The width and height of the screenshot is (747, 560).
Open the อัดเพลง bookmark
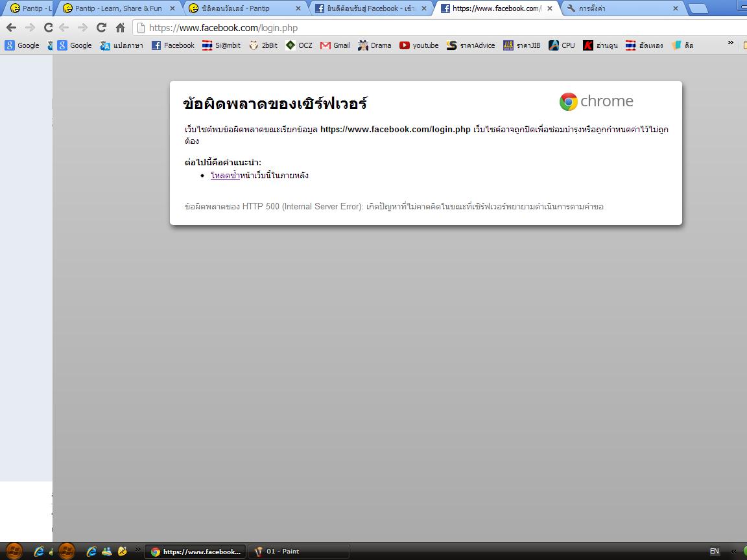645,45
